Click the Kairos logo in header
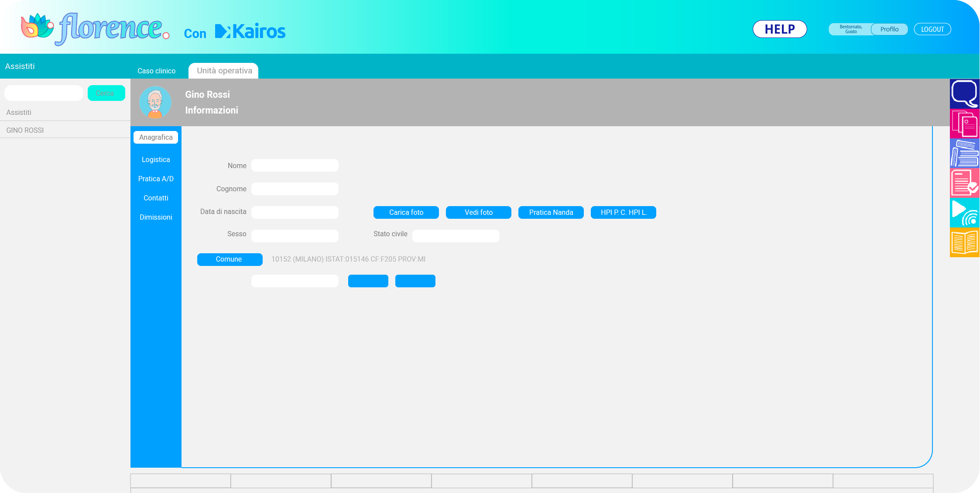This screenshot has width=980, height=493. [x=250, y=31]
